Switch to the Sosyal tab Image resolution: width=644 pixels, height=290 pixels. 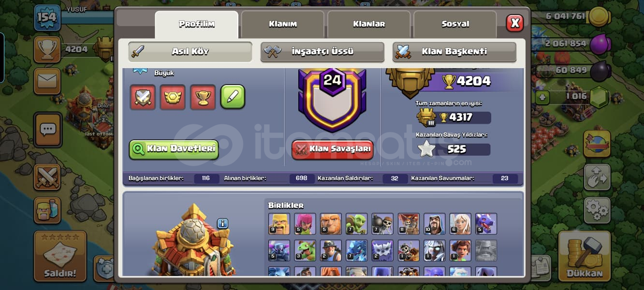pyautogui.click(x=455, y=24)
